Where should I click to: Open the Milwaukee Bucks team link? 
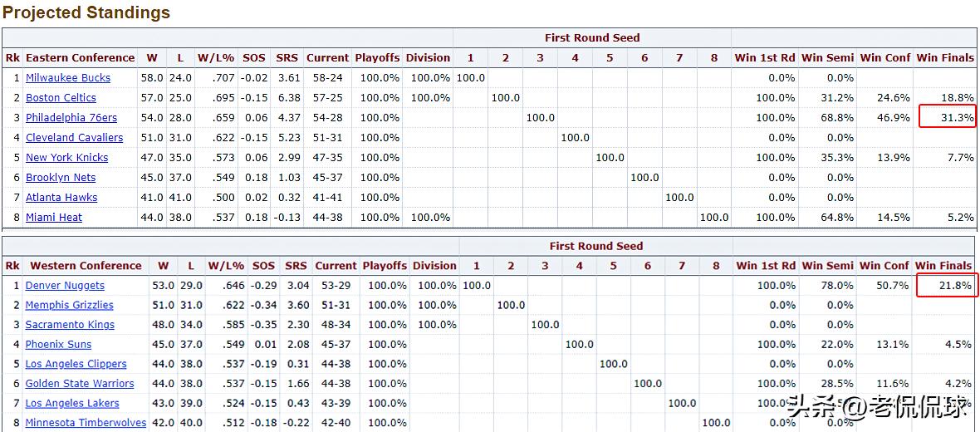click(x=67, y=78)
